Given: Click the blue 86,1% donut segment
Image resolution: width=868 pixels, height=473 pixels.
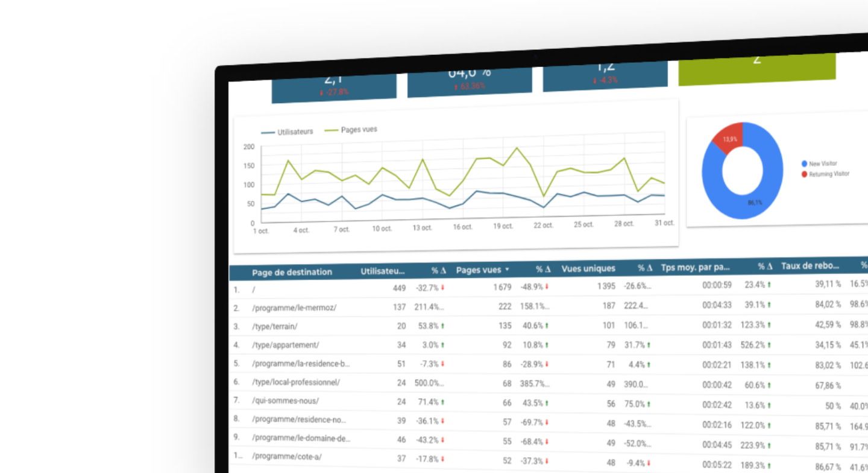Looking at the screenshot, I should (x=753, y=203).
